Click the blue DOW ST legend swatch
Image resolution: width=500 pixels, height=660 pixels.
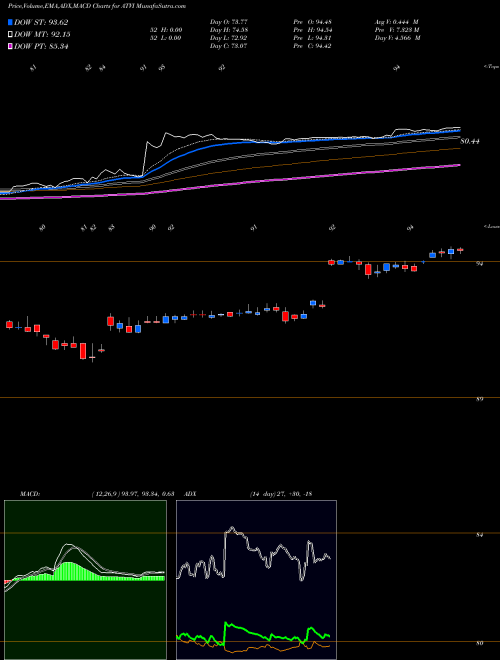tap(11, 22)
